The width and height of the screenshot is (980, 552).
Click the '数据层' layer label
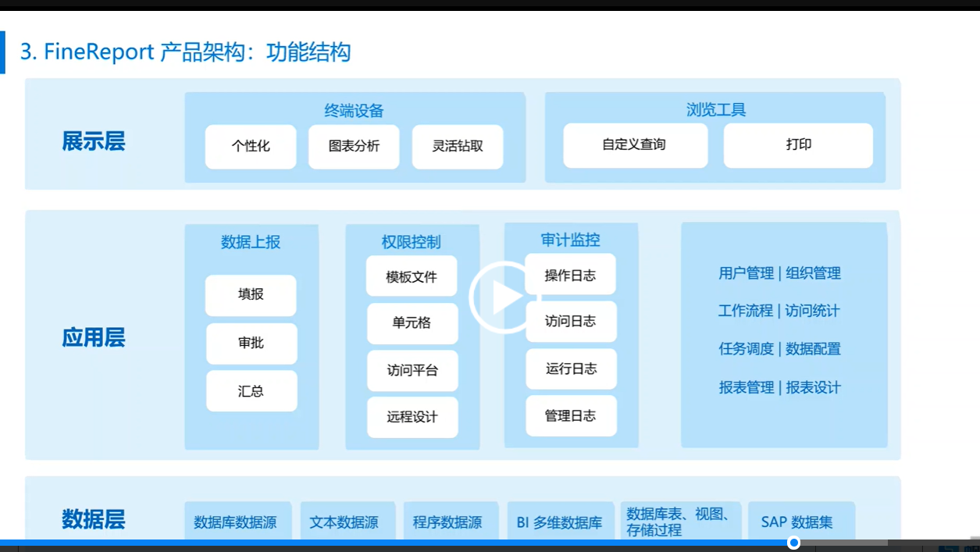[x=93, y=519]
